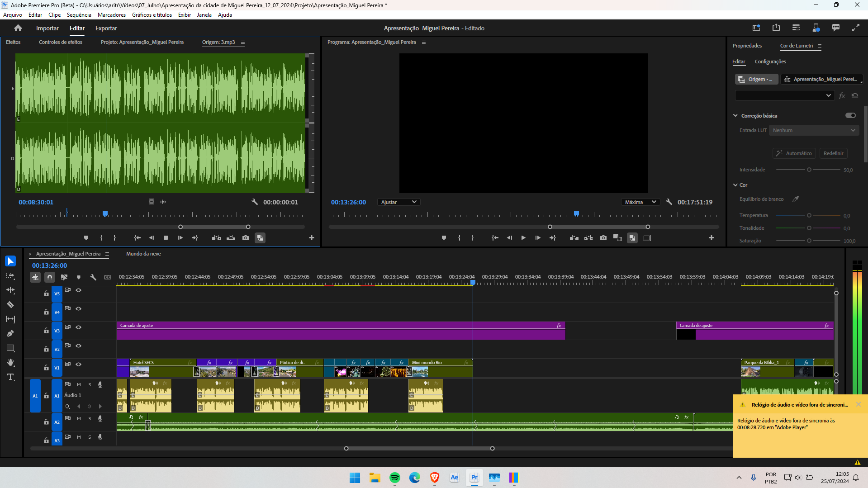The width and height of the screenshot is (868, 488).
Task: Toggle snapping with the magnet icon
Action: tap(49, 277)
